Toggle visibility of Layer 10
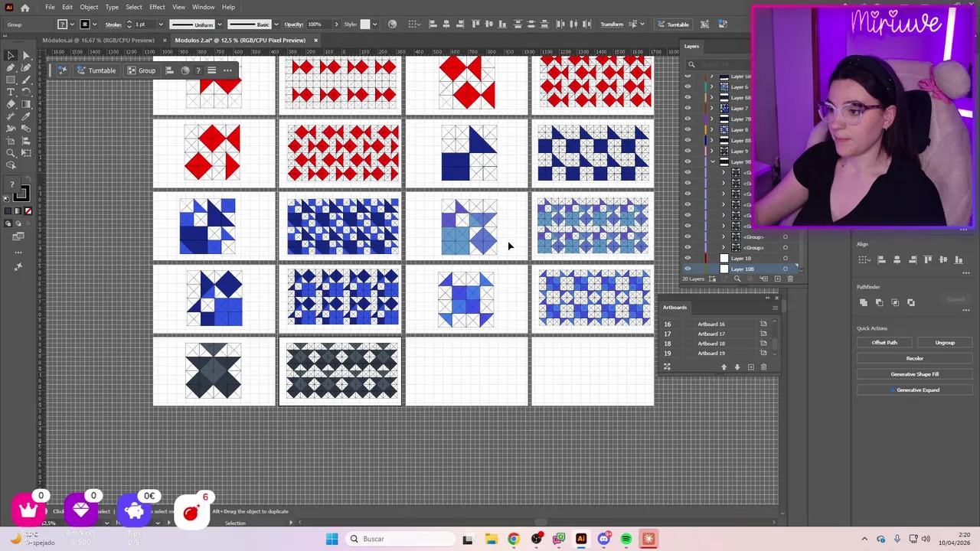980x551 pixels. (x=688, y=258)
